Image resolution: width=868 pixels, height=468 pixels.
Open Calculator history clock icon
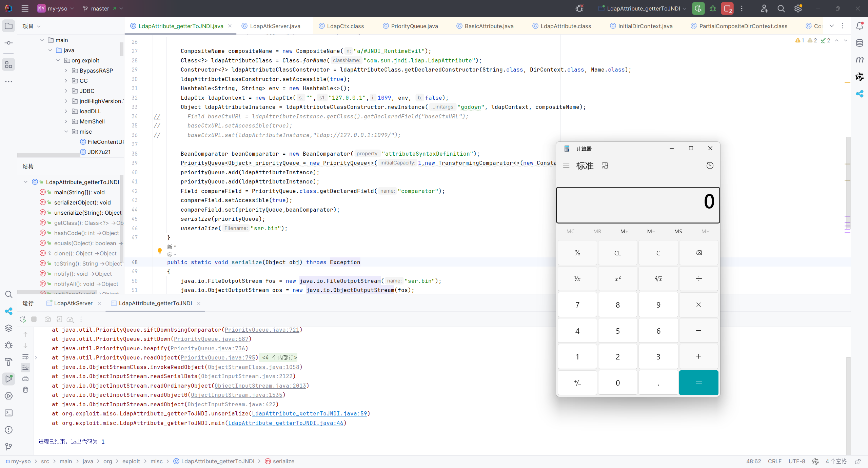(710, 165)
